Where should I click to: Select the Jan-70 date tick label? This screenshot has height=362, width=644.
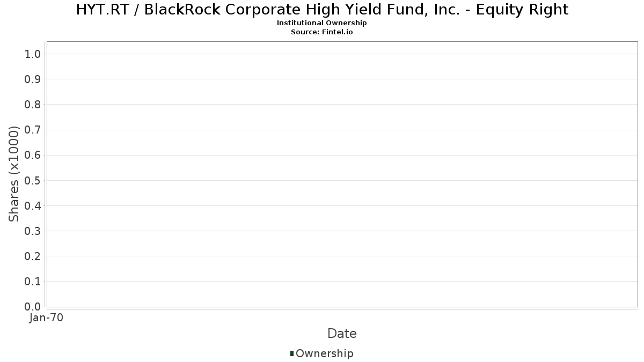point(47,318)
